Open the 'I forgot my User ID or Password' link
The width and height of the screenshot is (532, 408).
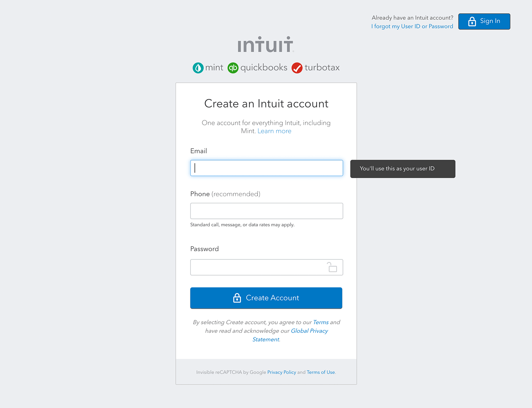pos(412,26)
